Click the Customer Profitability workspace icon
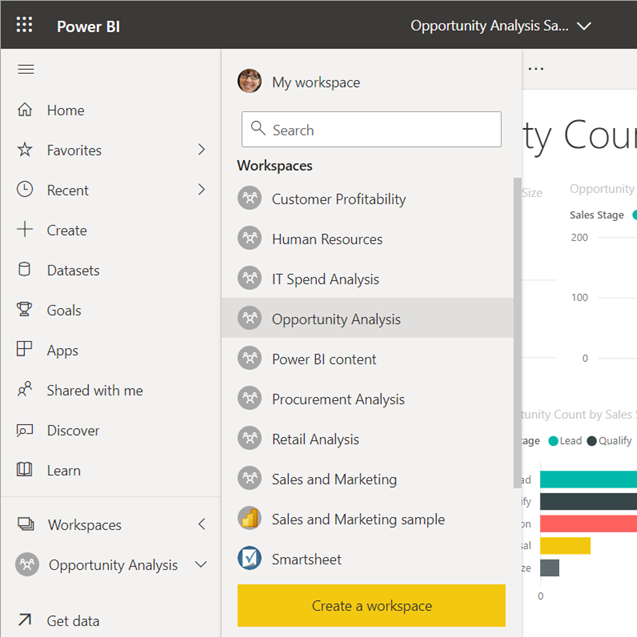Image resolution: width=637 pixels, height=637 pixels. [249, 198]
